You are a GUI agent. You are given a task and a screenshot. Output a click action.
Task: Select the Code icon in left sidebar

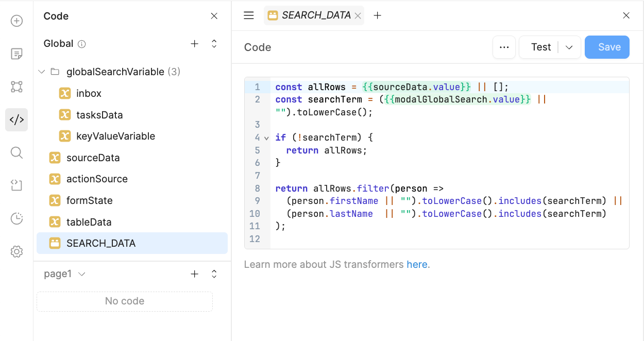(16, 120)
